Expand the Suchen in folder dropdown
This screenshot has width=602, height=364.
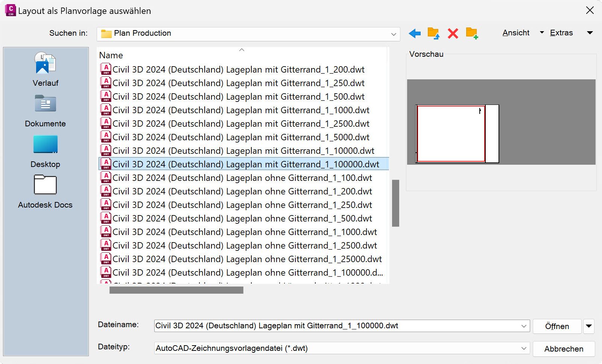pos(394,34)
